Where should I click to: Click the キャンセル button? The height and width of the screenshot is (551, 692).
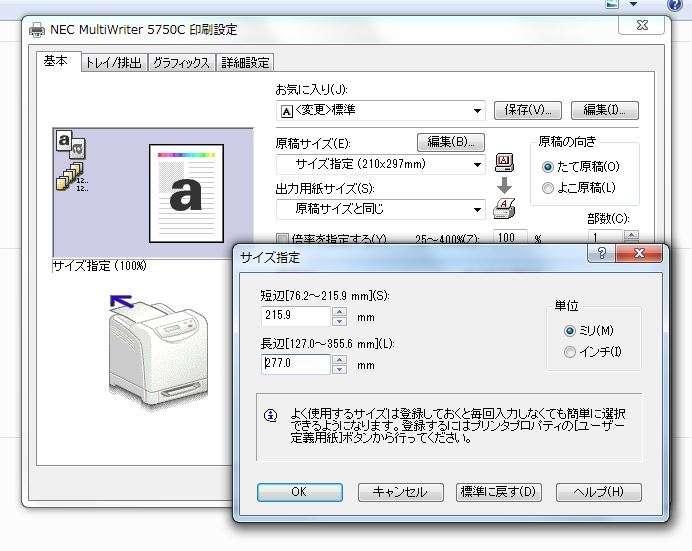click(400, 492)
